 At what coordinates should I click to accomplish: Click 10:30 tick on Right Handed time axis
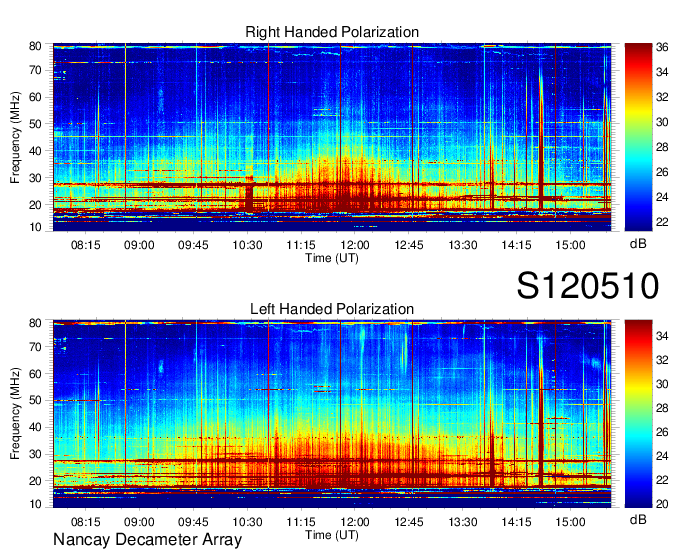coord(247,245)
